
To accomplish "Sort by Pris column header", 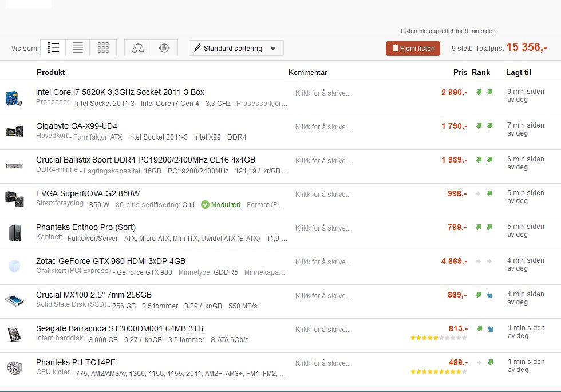I will (x=460, y=72).
